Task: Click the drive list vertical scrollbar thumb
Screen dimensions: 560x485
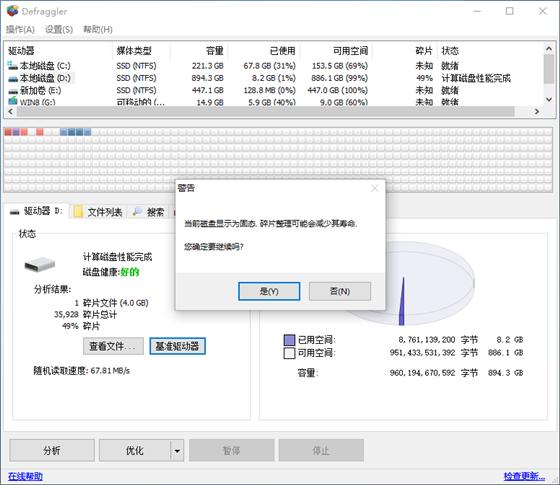Action: tap(549, 69)
